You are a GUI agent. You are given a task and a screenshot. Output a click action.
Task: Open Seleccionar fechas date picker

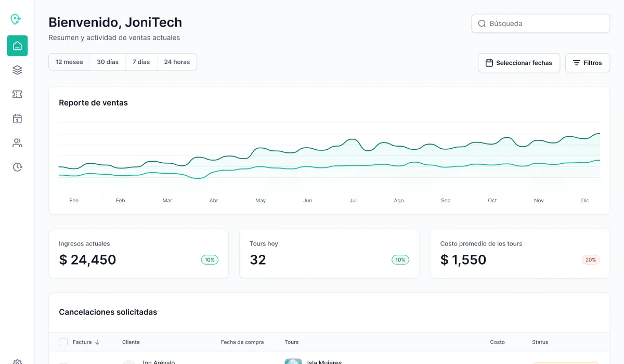[519, 63]
